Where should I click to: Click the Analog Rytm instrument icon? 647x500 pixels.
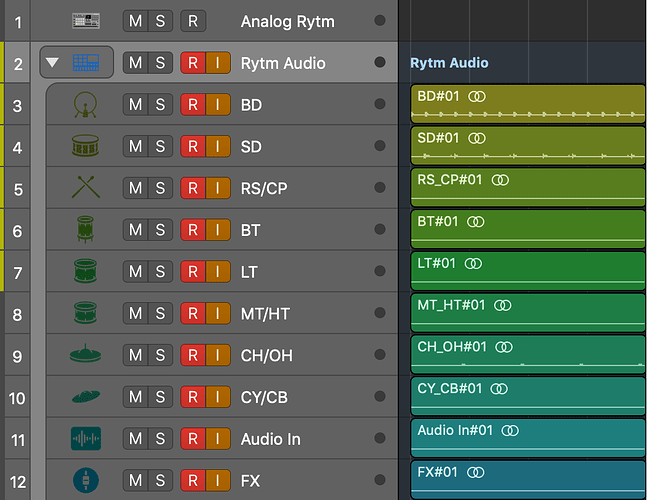tap(86, 21)
